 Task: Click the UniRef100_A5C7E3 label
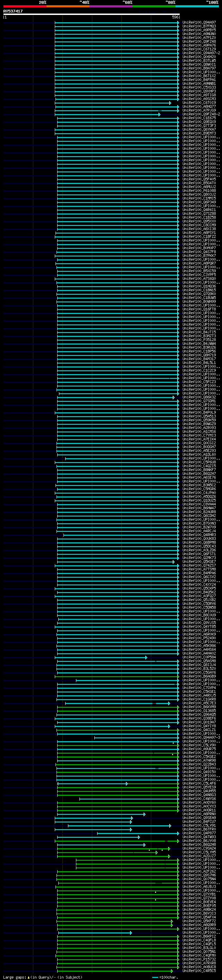pyautogui.click(x=199, y=703)
